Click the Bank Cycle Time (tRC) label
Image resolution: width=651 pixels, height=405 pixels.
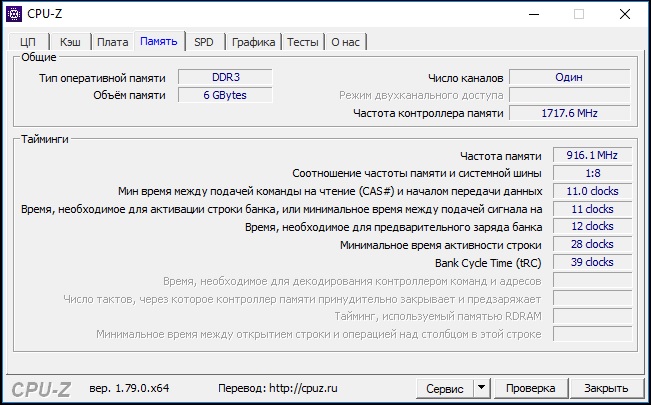point(488,263)
